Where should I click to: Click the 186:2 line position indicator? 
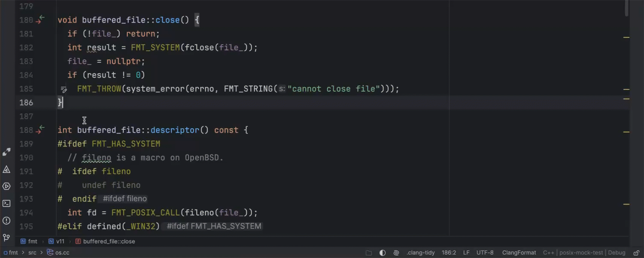(449, 253)
